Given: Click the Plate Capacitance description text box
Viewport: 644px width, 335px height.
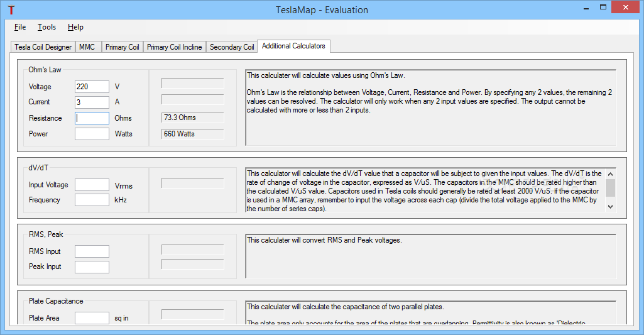Looking at the screenshot, I should [431, 312].
